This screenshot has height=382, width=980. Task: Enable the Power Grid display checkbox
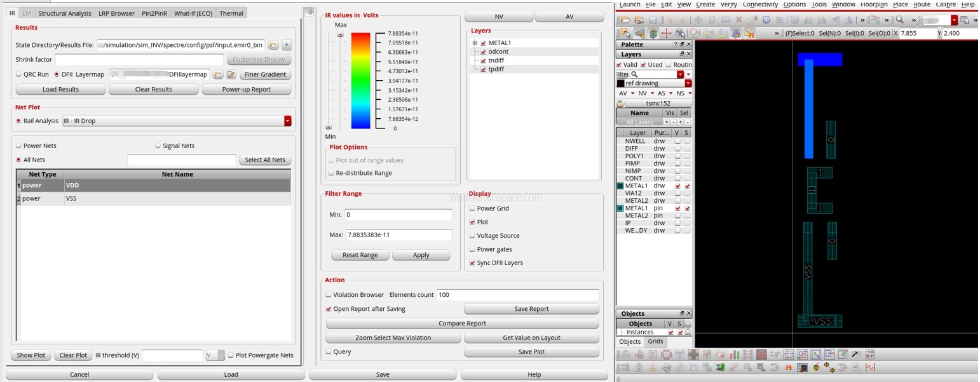(472, 208)
